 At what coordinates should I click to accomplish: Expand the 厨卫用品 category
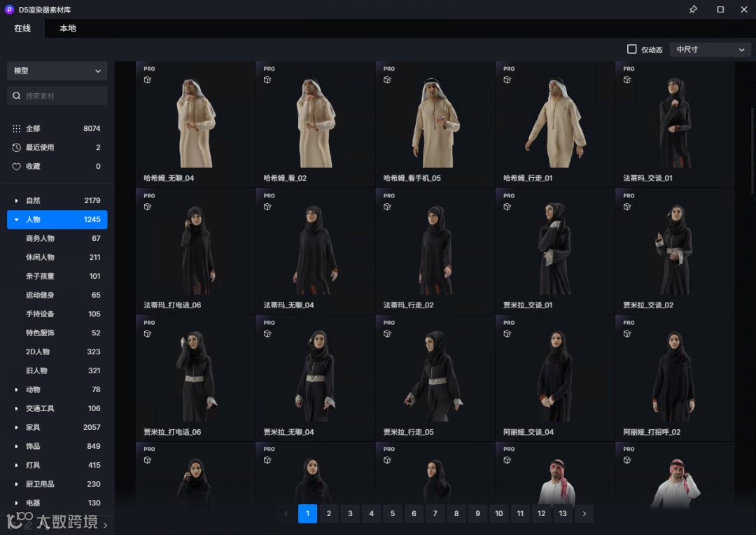point(16,484)
